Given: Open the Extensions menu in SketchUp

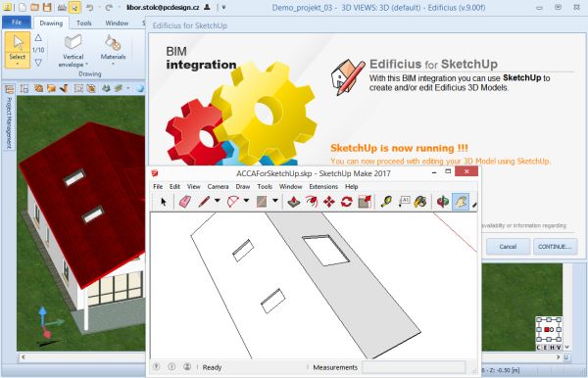Looking at the screenshot, I should (x=323, y=187).
